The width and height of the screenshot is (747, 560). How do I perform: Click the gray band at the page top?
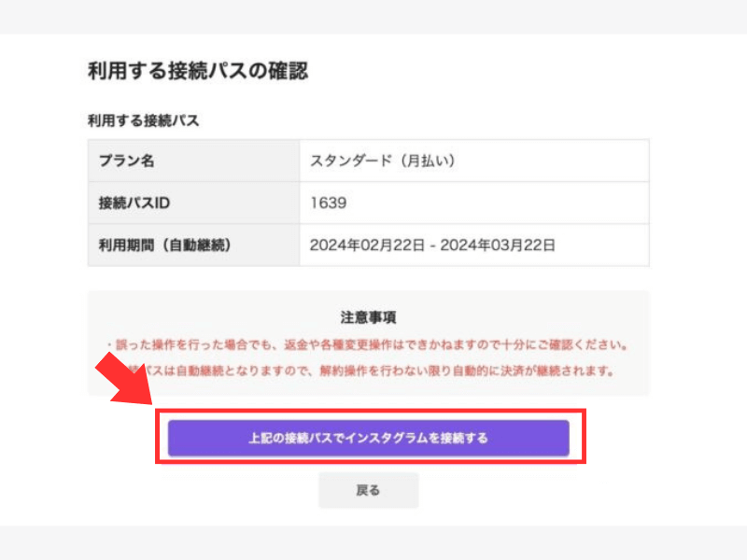point(373,16)
